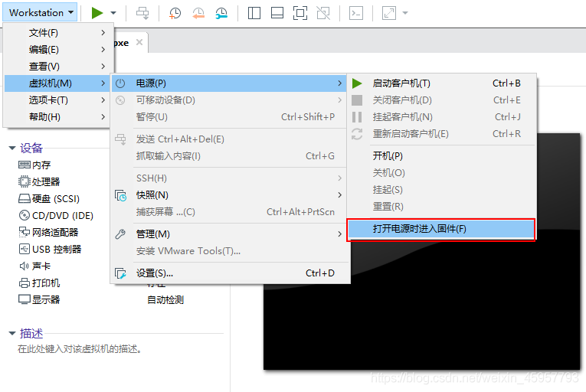Screen dimensions: 586x392
Task: Choose 重新启动客户机(E) power option
Action: [442, 133]
